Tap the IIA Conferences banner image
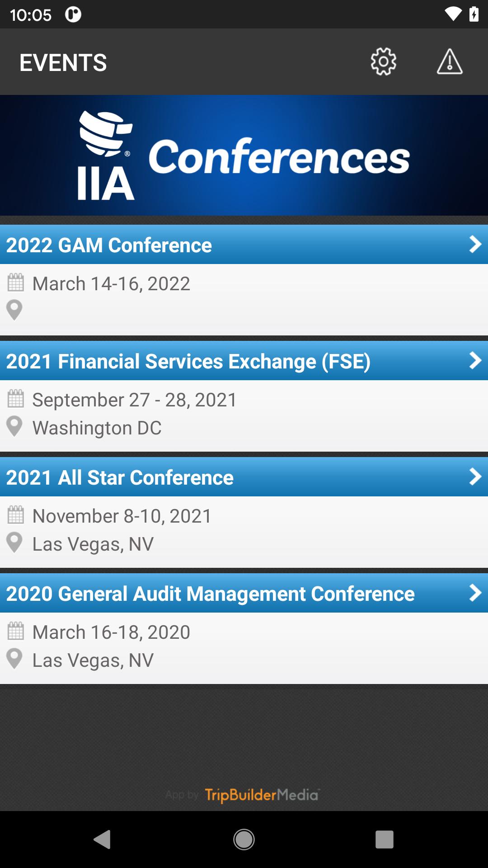The width and height of the screenshot is (488, 868). 244,155
